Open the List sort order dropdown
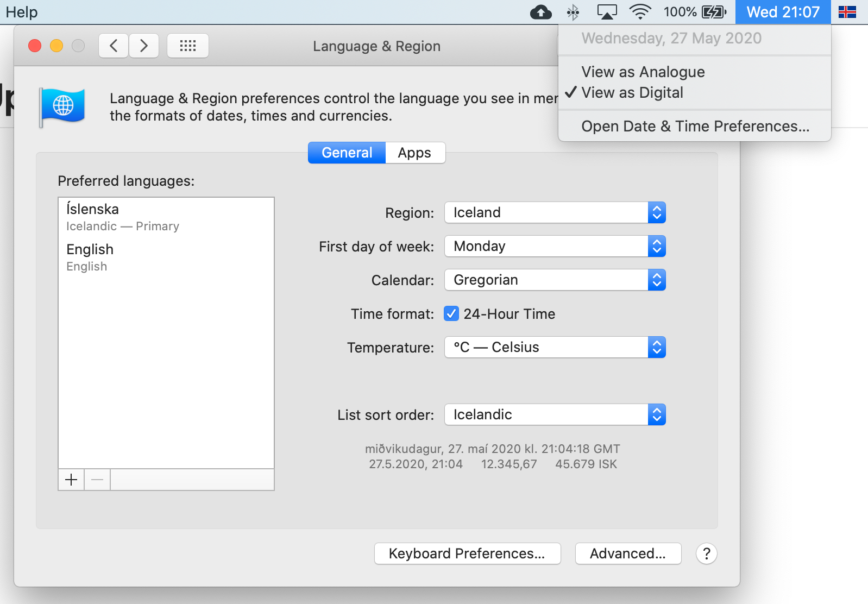 555,414
